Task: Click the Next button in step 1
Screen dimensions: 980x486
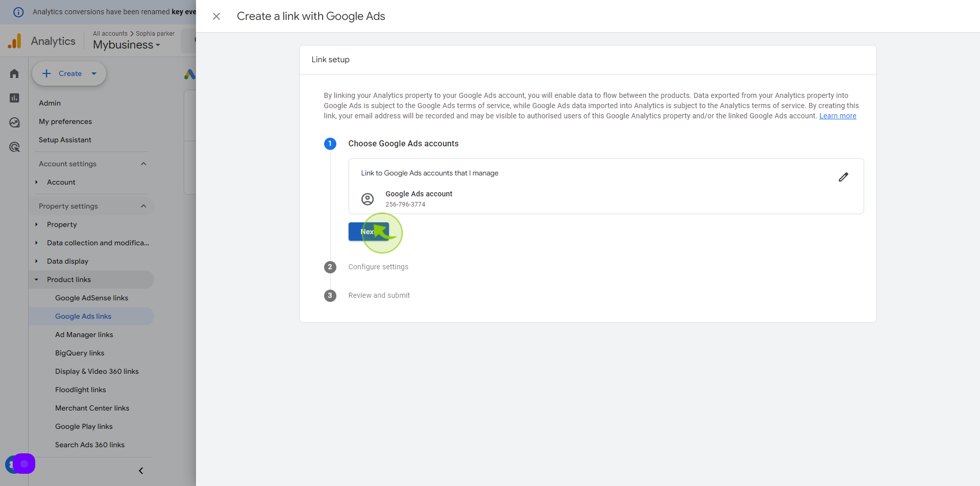Action: pos(369,232)
